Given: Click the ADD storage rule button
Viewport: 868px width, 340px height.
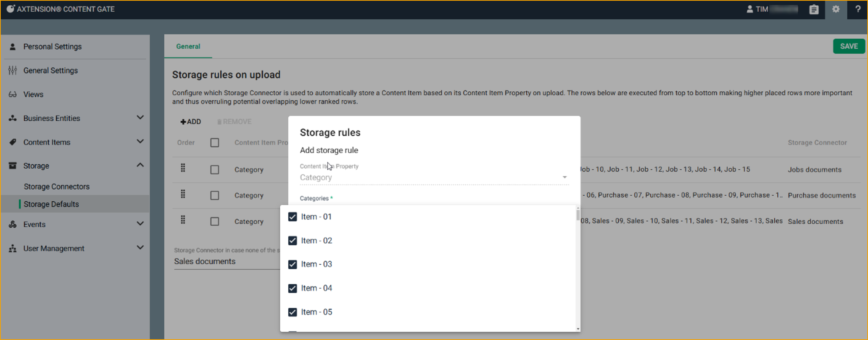Looking at the screenshot, I should click(190, 122).
